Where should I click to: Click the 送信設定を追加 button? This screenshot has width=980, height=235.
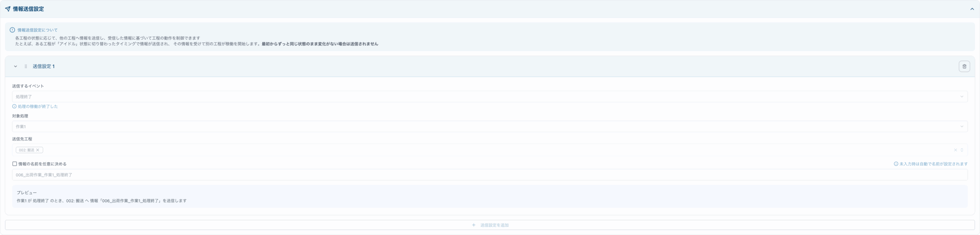[x=490, y=225]
